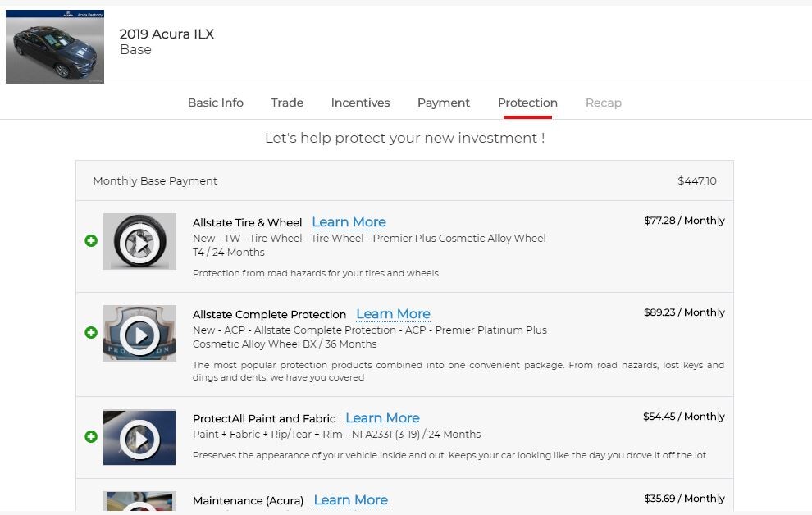
Task: Click the ProtectAll Paint and Fabric product name
Action: pos(264,418)
